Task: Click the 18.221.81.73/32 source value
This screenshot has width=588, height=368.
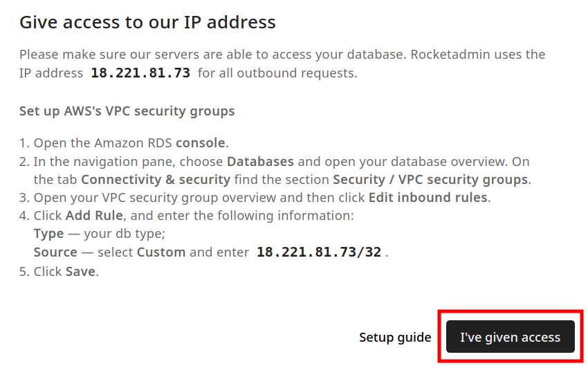Action: [x=319, y=252]
